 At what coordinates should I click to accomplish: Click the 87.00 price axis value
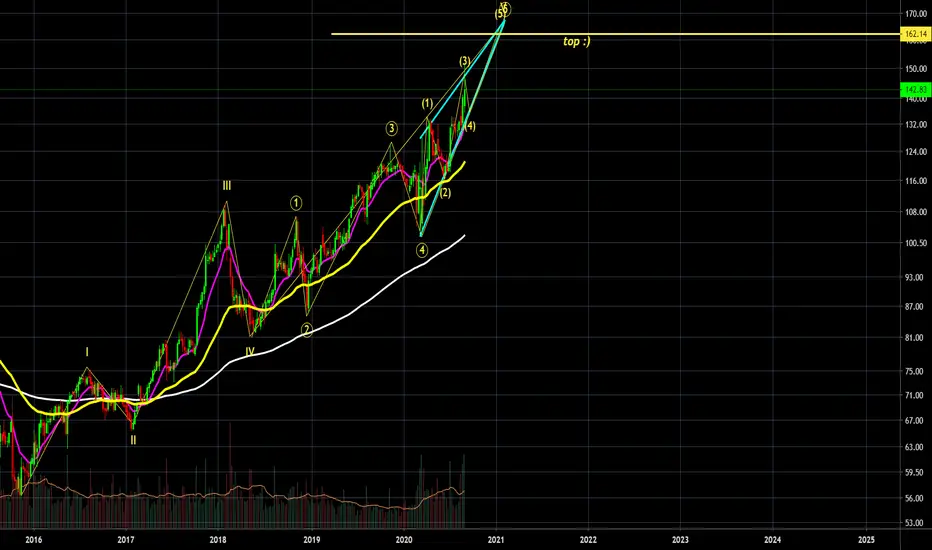(x=916, y=307)
